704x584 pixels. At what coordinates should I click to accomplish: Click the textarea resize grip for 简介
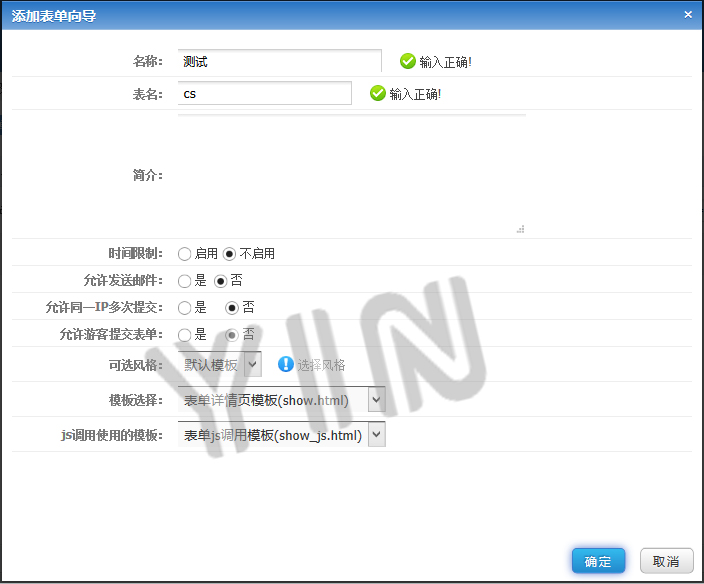[520, 229]
